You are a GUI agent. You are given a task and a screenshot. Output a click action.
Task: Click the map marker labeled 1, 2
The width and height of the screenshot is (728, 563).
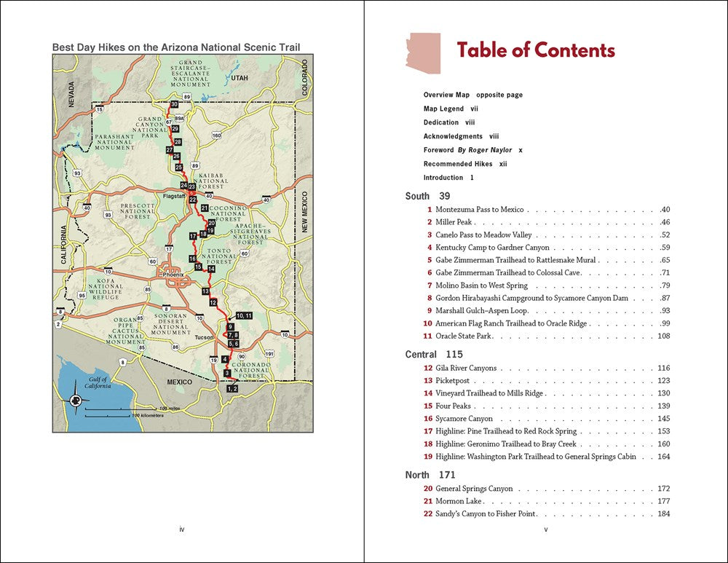click(x=232, y=389)
